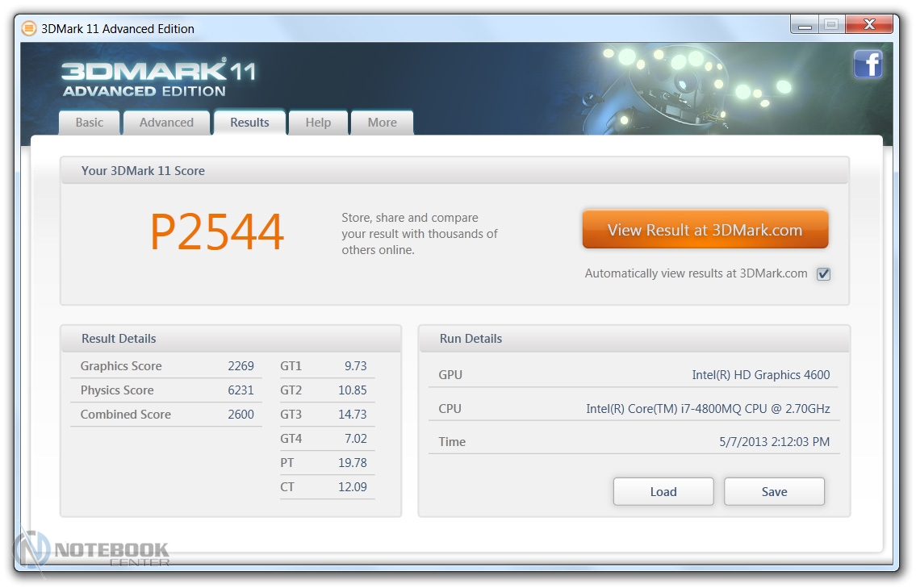Click the 3DMark 11 Advanced Edition logo
Screen dimensions: 916x588
tap(158, 79)
